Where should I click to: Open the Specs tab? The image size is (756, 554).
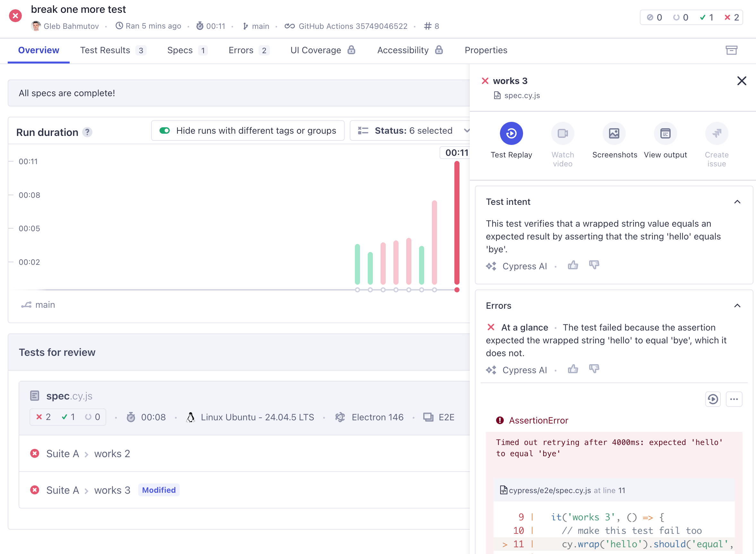188,50
